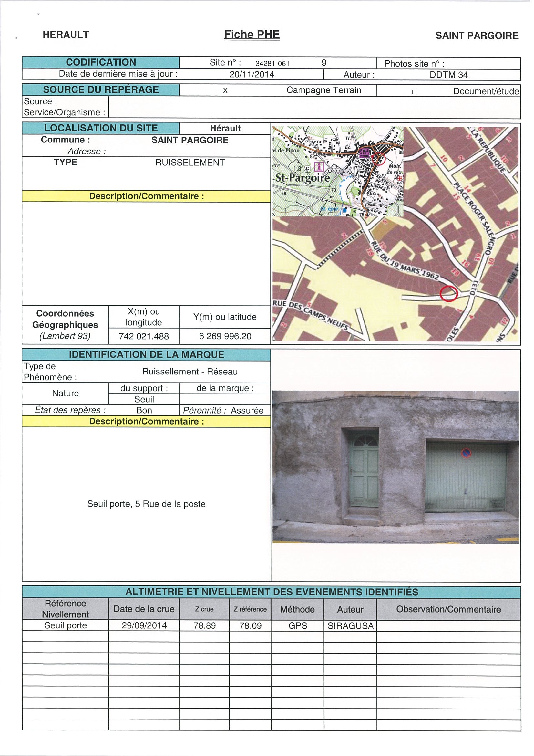Click the author value DDTM 34
This screenshot has width=534, height=756.
coord(448,75)
